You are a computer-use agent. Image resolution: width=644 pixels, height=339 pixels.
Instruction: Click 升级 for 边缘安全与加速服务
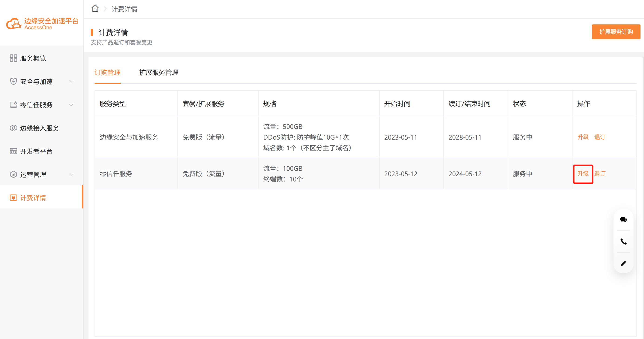pyautogui.click(x=583, y=137)
